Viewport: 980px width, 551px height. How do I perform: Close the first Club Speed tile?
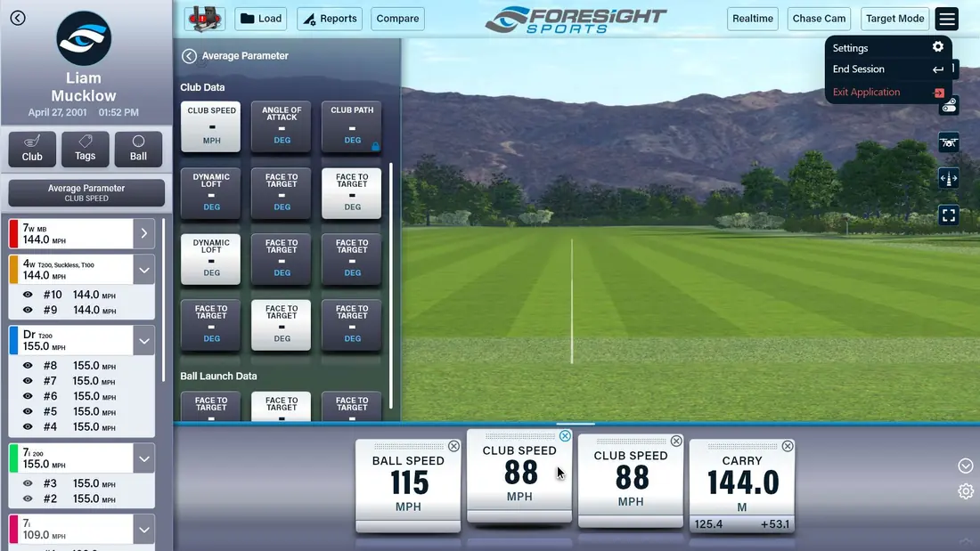(x=565, y=436)
